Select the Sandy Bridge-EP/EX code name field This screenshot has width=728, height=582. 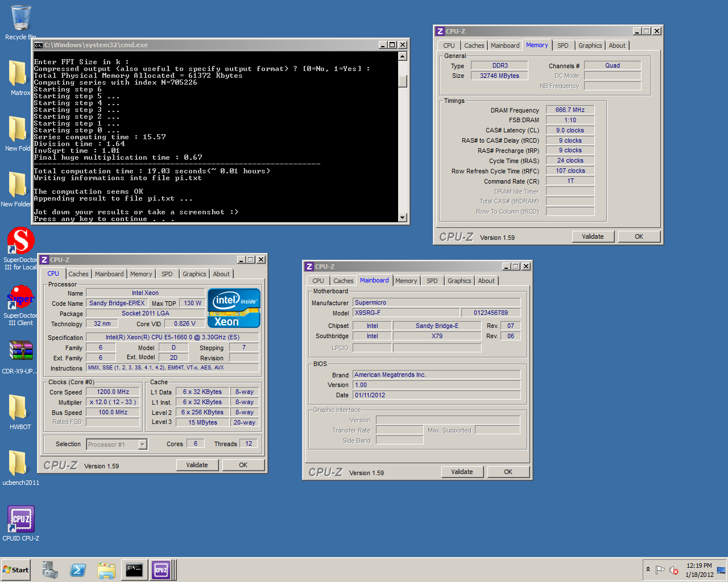click(117, 303)
